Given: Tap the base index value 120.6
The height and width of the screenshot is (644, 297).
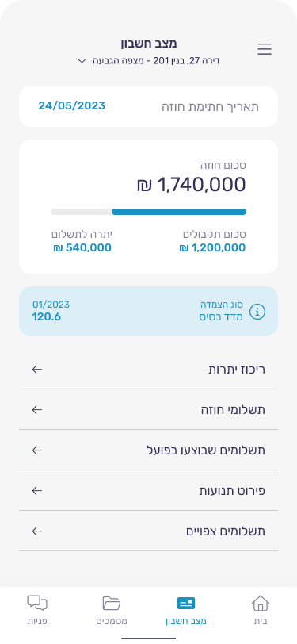Looking at the screenshot, I should (47, 317).
